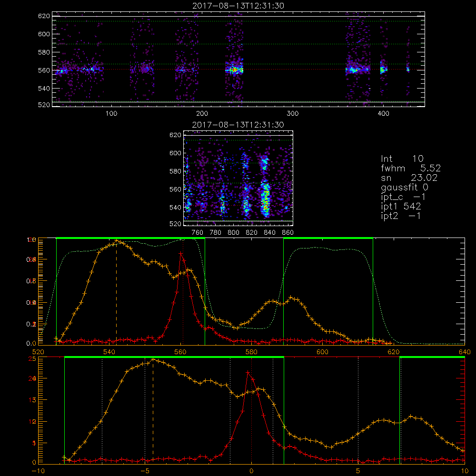The height and width of the screenshot is (476, 476).
Task: Click the orange dashed marker near 542 in profile plot
Action: (x=116, y=293)
